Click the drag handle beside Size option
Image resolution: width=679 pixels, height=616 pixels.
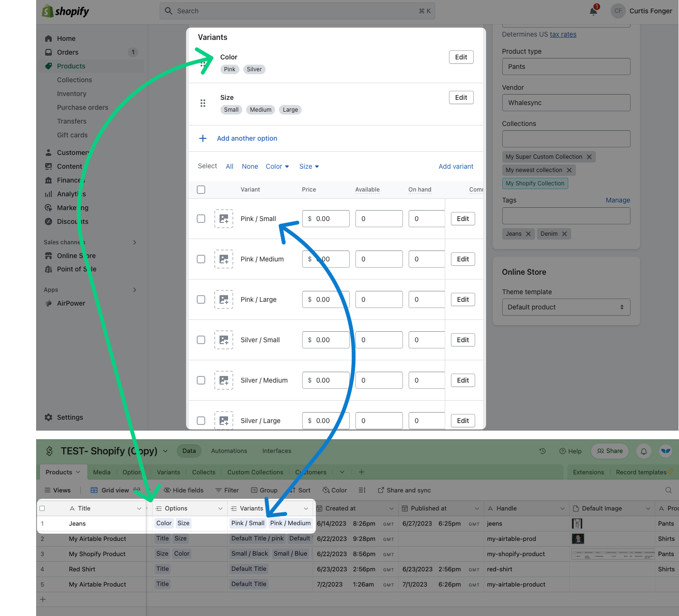[203, 103]
